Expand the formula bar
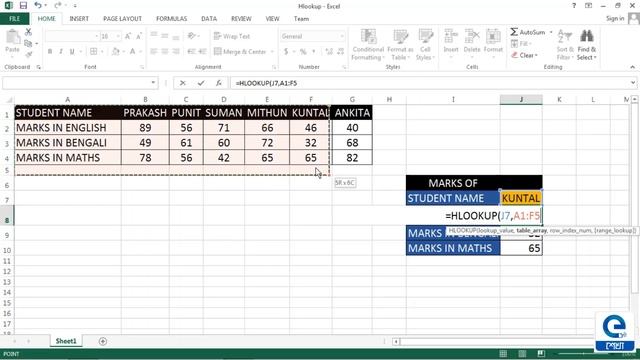 click(x=633, y=83)
